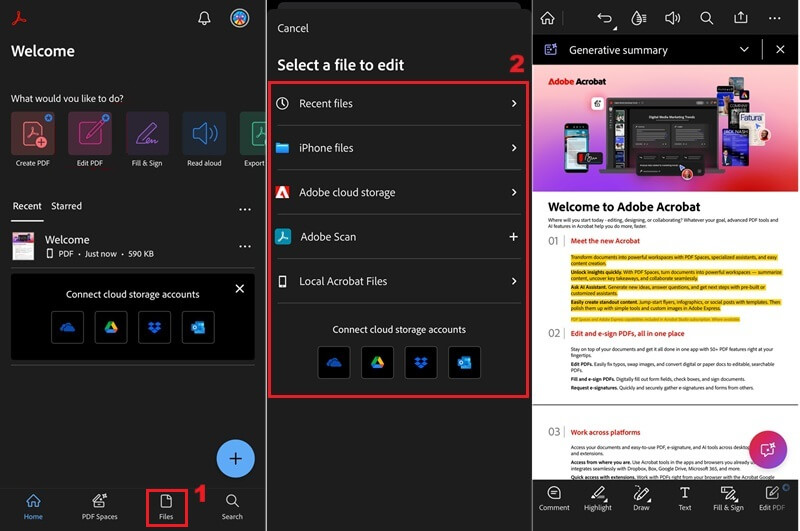Image resolution: width=800 pixels, height=531 pixels.
Task: Toggle Liquid Mode in viewer toolbar
Action: tap(638, 18)
